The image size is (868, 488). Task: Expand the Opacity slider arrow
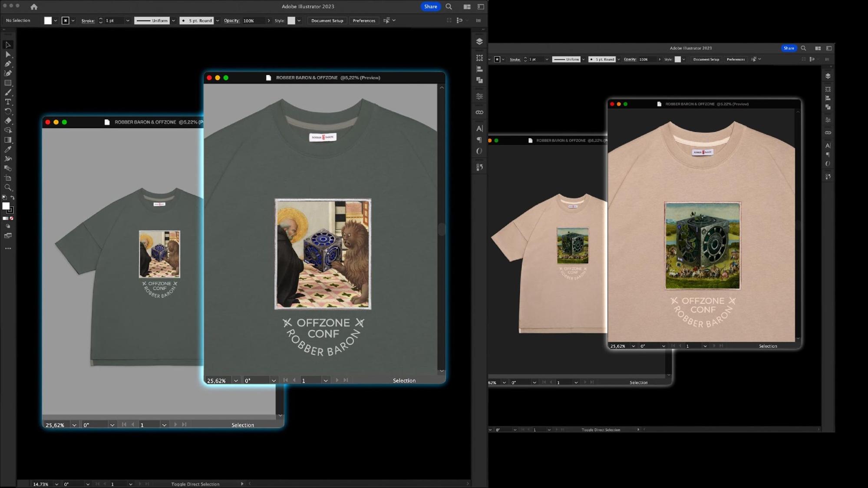(269, 20)
